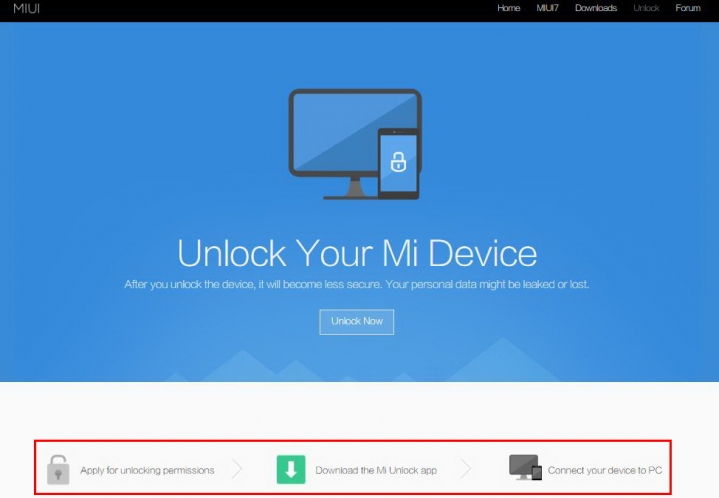Open the MIUI7 nav item
719x498 pixels.
click(x=548, y=8)
